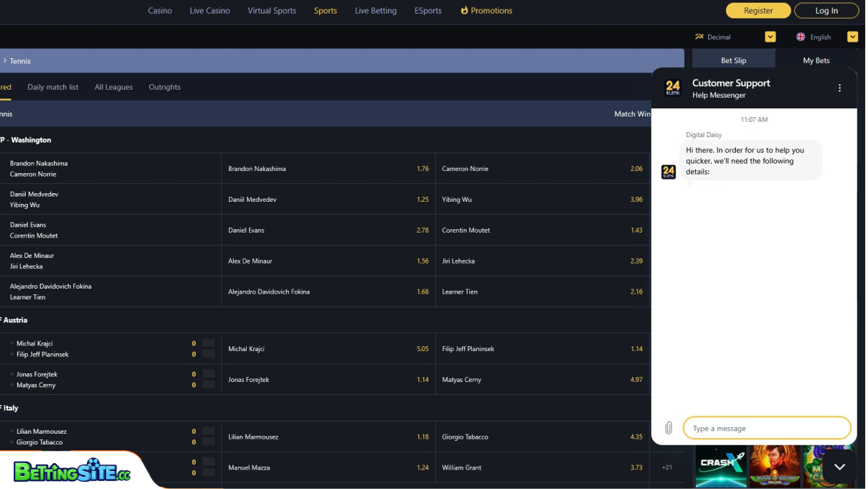Image resolution: width=868 pixels, height=489 pixels.
Task: Click the Register button
Action: (x=758, y=11)
